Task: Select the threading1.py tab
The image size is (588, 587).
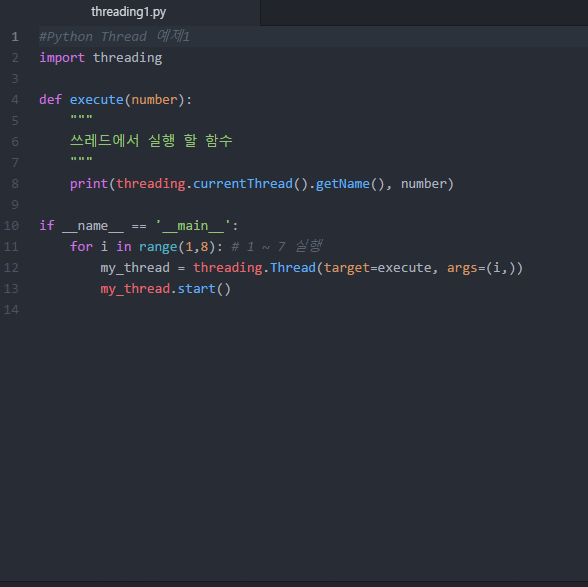Action: coord(128,12)
